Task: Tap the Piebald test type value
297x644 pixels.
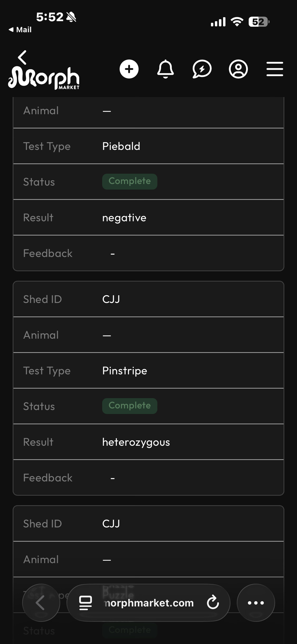Action: click(121, 146)
